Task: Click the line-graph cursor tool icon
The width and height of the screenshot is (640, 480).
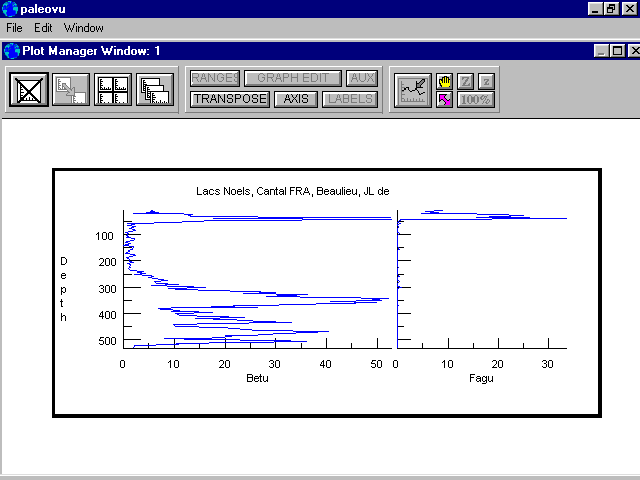Action: point(412,90)
